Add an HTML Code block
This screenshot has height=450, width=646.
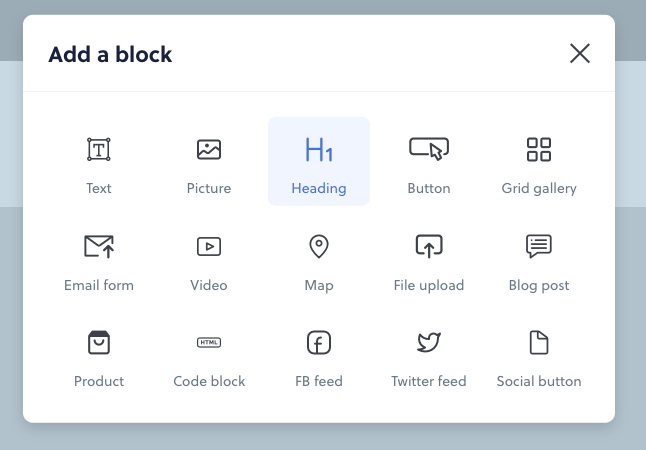coord(209,355)
